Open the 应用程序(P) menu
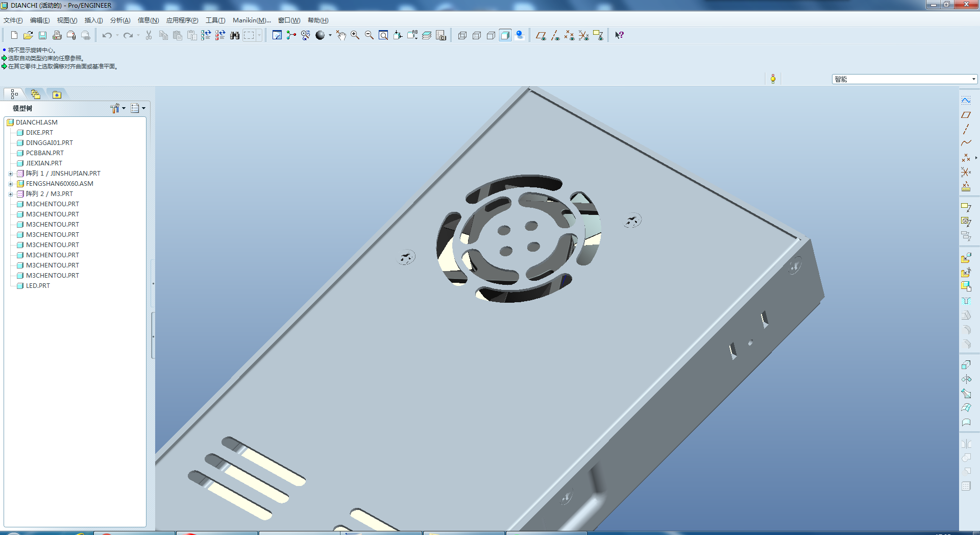The height and width of the screenshot is (535, 980). 182,20
